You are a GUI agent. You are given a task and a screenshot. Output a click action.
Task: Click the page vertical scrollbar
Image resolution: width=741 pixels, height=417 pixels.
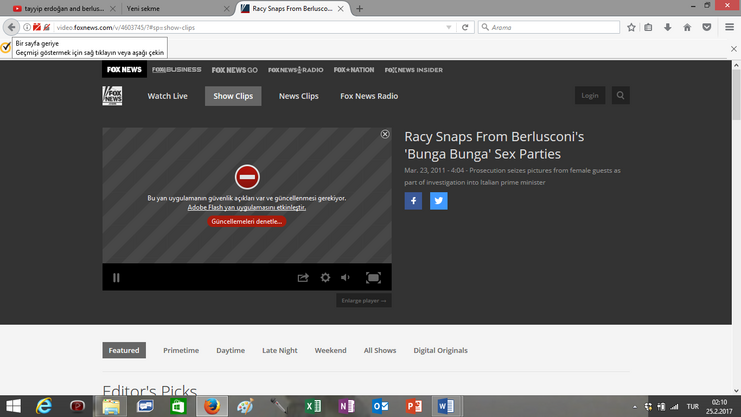[x=736, y=95]
